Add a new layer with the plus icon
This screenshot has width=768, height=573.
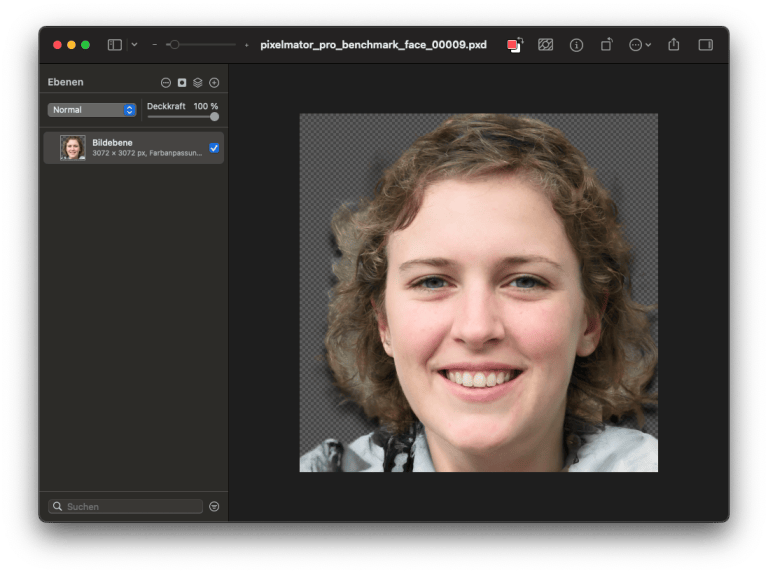click(x=214, y=83)
